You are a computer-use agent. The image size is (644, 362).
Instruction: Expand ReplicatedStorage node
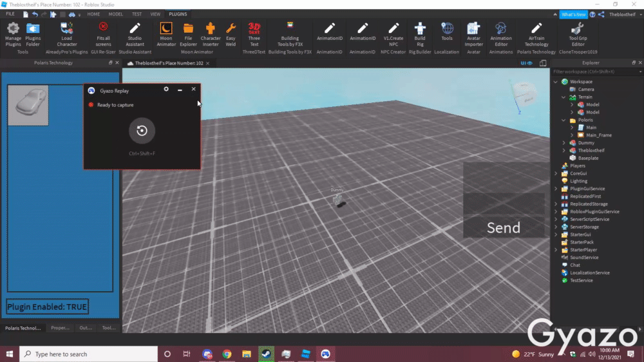(556, 204)
